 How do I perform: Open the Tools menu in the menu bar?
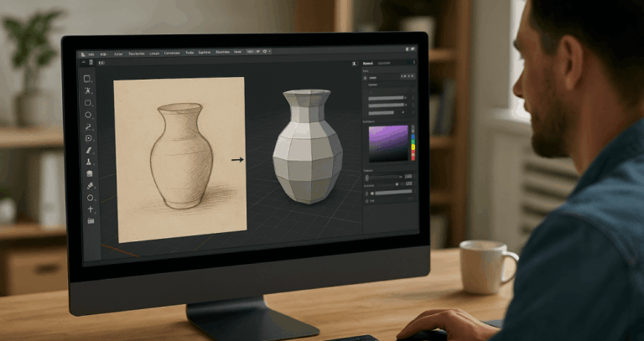pos(190,52)
